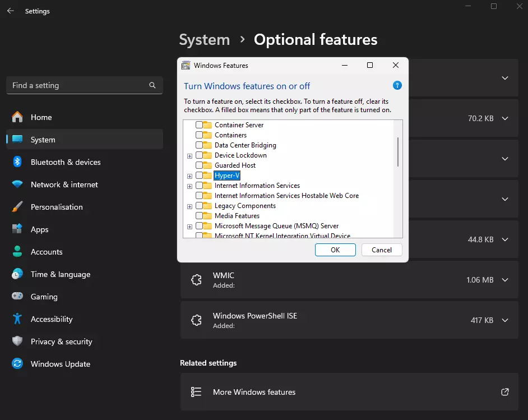The width and height of the screenshot is (528, 420).
Task: Enable the Hyper-V checkbox
Action: [199, 176]
